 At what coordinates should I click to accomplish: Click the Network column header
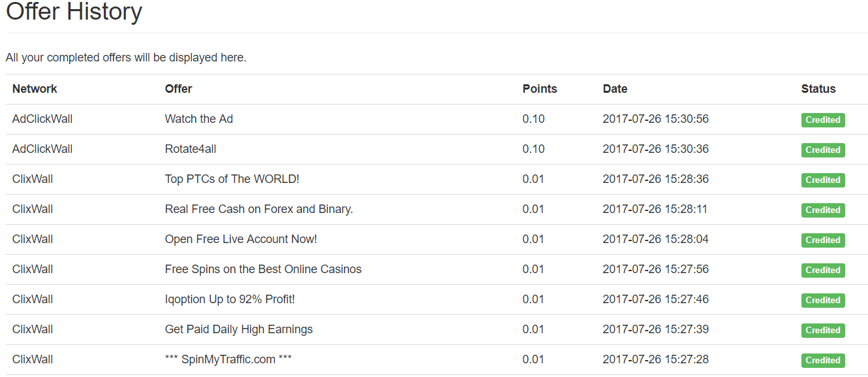pyautogui.click(x=35, y=89)
